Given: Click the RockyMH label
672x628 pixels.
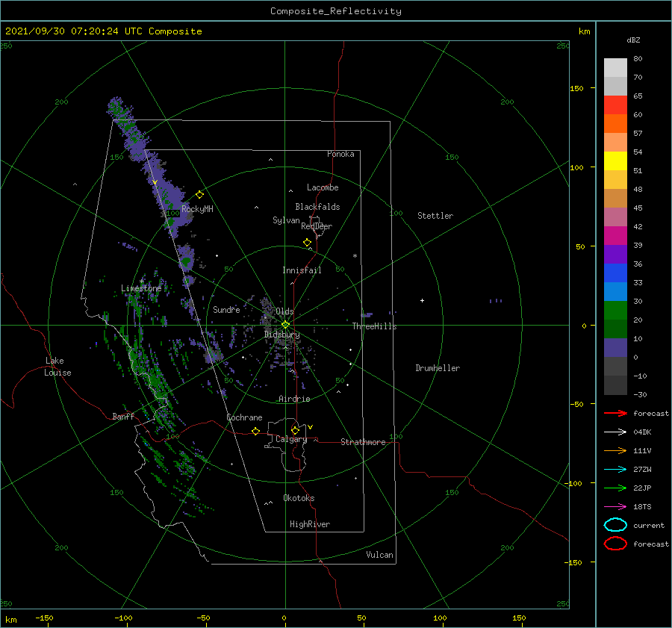Looking at the screenshot, I should (x=197, y=209).
